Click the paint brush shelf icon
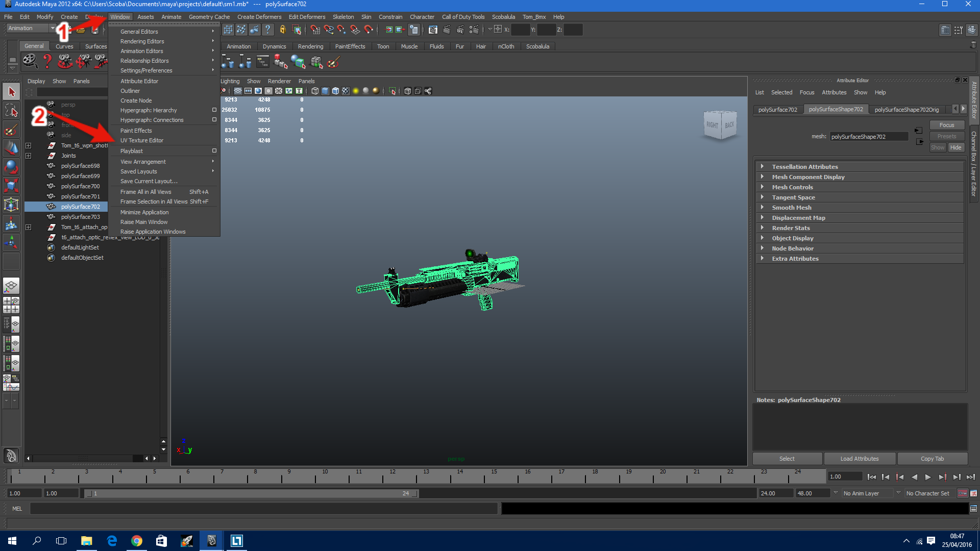The height and width of the screenshot is (551, 980). pyautogui.click(x=333, y=62)
